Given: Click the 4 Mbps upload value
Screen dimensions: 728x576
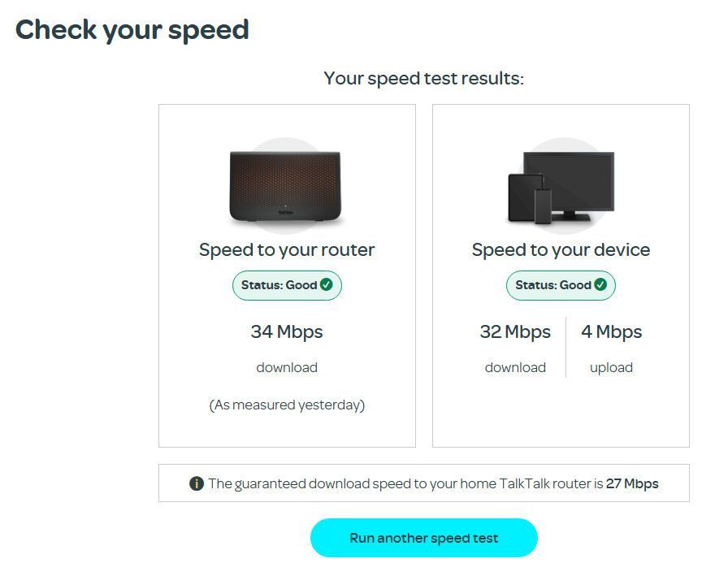Looking at the screenshot, I should [x=611, y=331].
